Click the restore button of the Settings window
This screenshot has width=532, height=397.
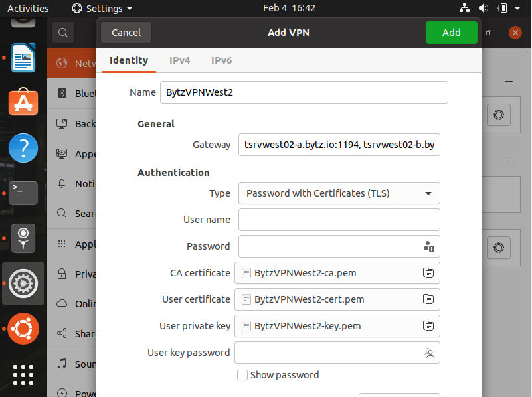pos(489,33)
